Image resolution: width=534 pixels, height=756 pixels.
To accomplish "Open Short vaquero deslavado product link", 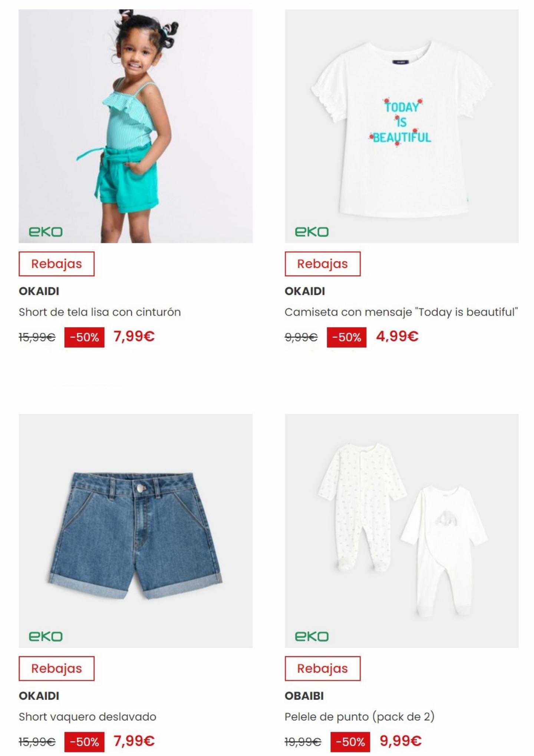I will click(x=88, y=717).
